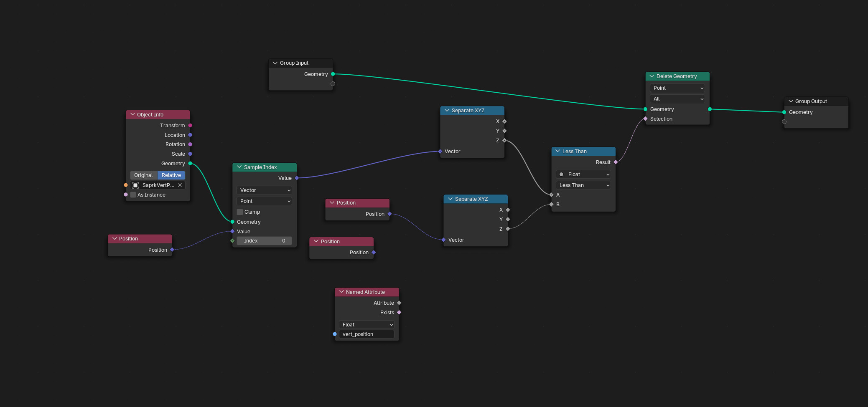The height and width of the screenshot is (407, 868).
Task: Click Geometry output socket on Object Info
Action: point(190,164)
